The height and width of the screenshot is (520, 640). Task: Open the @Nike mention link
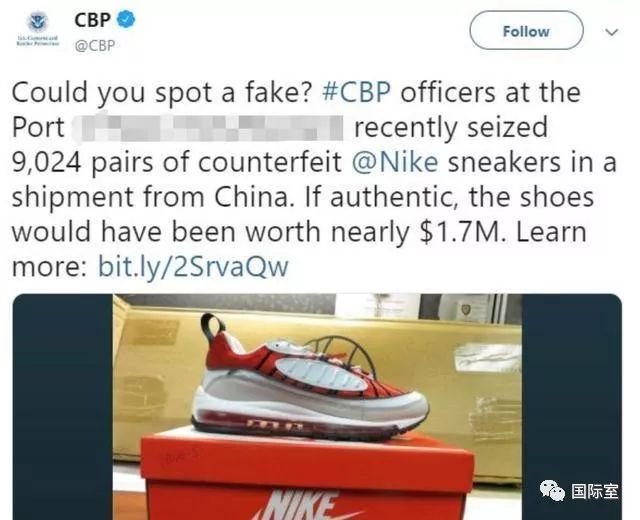(395, 162)
